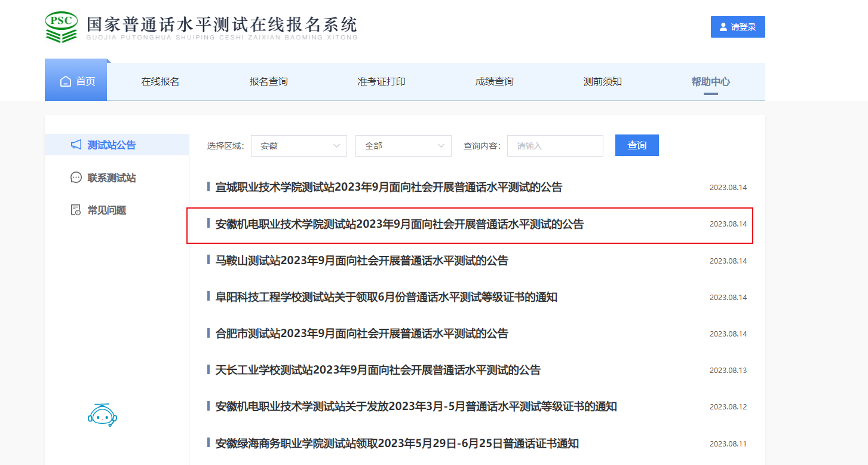Image resolution: width=868 pixels, height=465 pixels.
Task: Click the PSC logo icon
Action: tap(62, 27)
